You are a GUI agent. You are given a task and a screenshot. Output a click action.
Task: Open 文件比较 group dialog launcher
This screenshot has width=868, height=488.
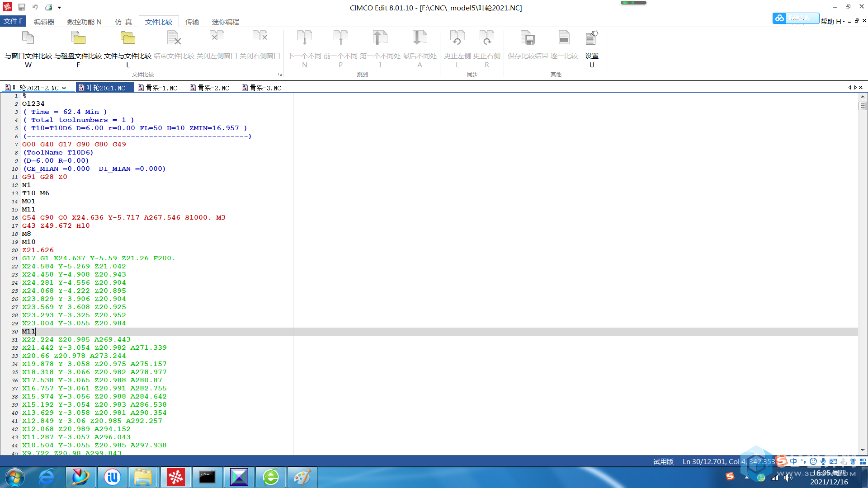pyautogui.click(x=280, y=75)
